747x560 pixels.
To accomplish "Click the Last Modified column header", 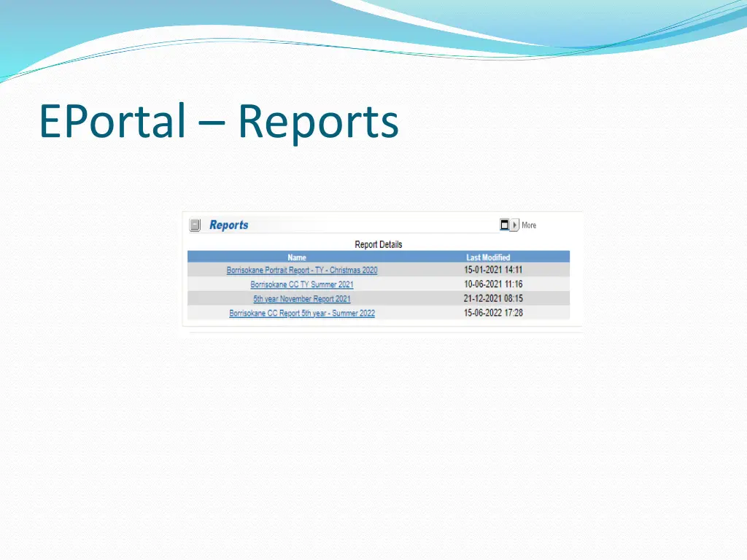I will tap(488, 257).
